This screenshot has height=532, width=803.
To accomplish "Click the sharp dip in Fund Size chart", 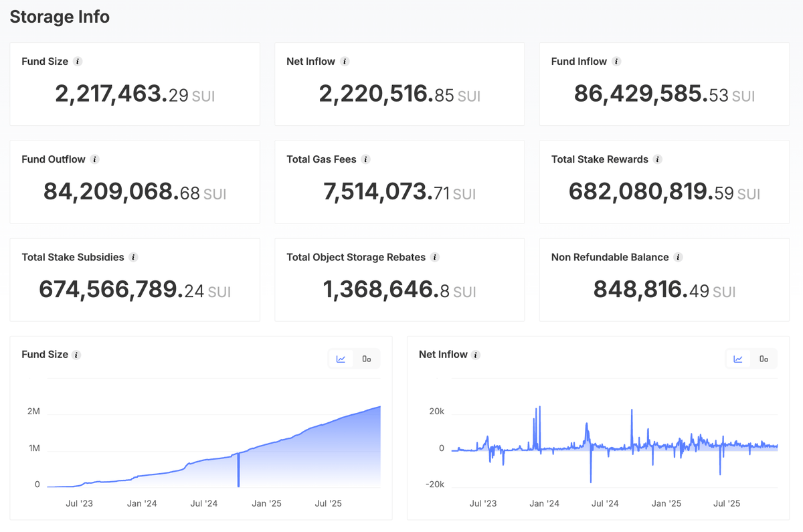I will 238,470.
